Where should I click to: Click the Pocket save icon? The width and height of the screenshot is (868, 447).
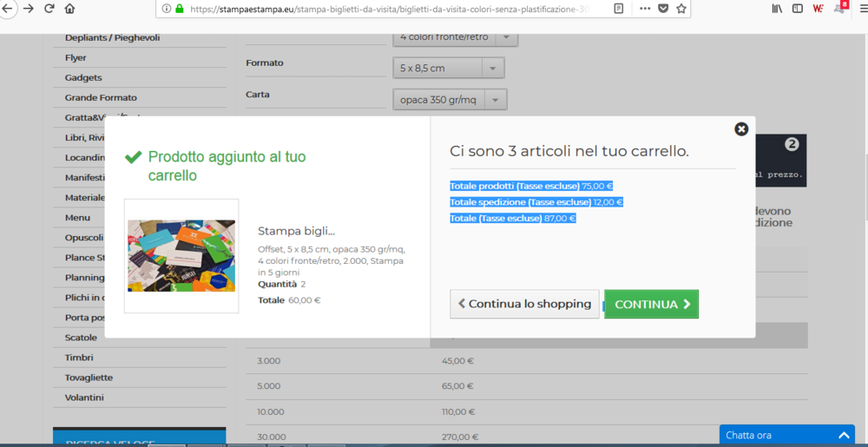(663, 9)
